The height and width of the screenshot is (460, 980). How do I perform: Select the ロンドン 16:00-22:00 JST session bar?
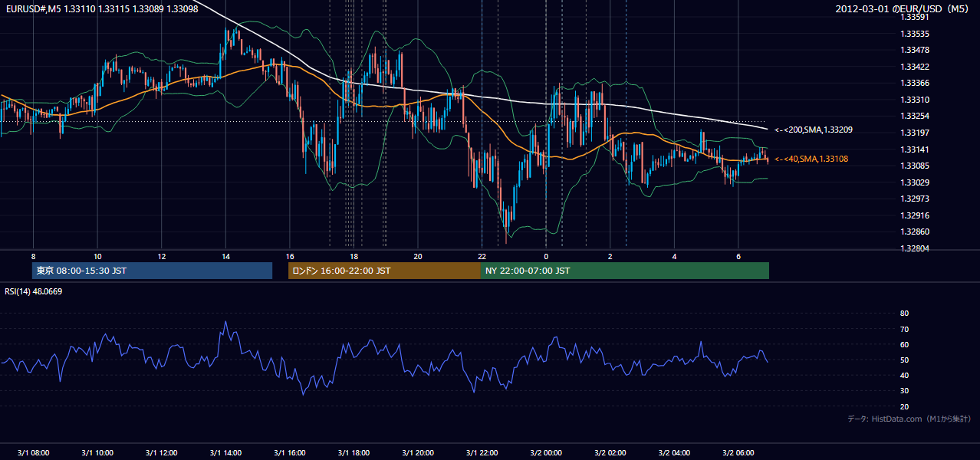[x=384, y=271]
